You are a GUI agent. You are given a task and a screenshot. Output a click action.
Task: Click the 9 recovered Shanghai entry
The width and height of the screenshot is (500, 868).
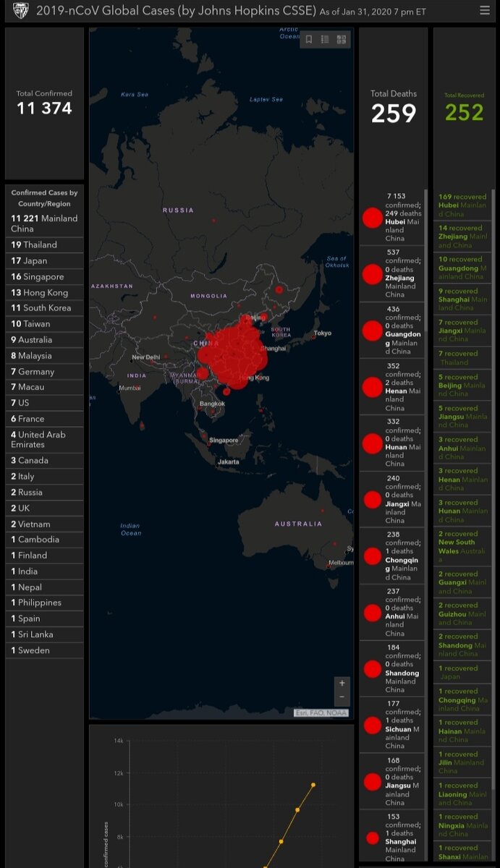462,299
